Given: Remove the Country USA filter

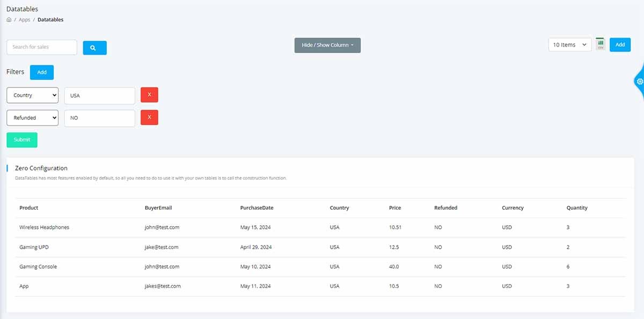Looking at the screenshot, I should click(149, 95).
